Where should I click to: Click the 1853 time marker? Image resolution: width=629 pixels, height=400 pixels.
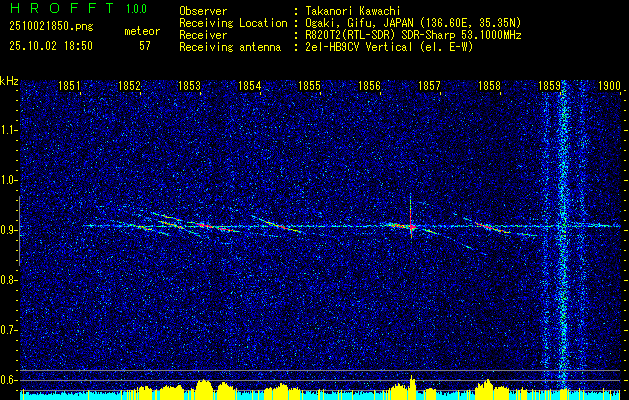pos(189,86)
